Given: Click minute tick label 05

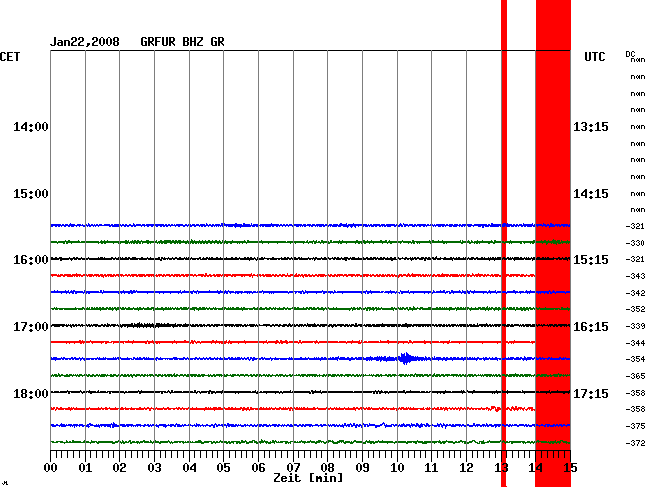Looking at the screenshot, I should point(223,468).
